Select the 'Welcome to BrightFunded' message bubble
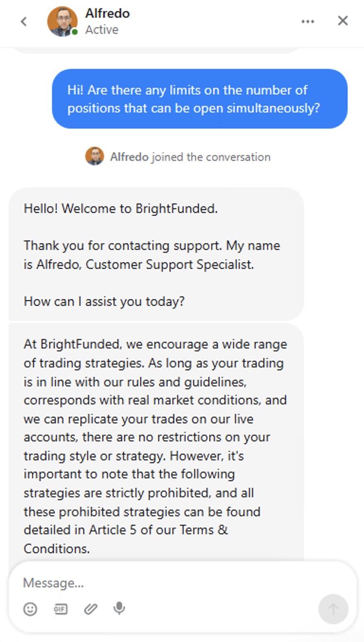364x642 pixels. pyautogui.click(x=156, y=255)
